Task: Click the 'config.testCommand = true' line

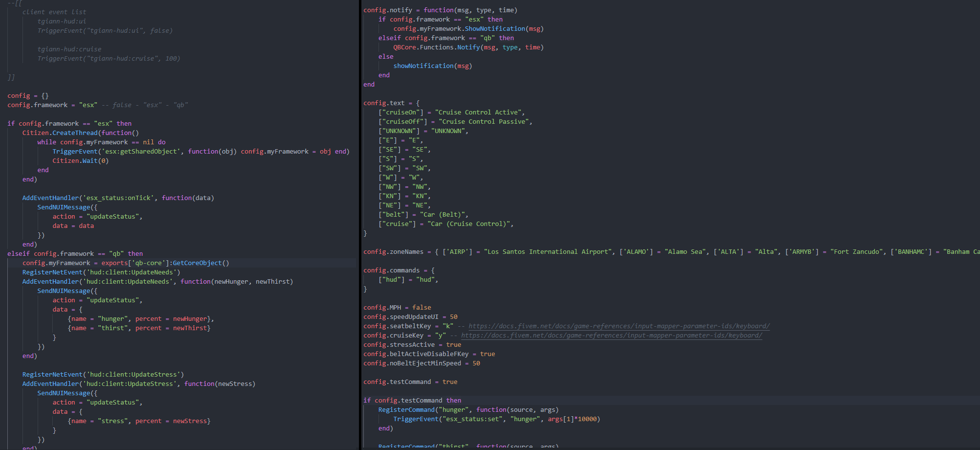Action: coord(410,382)
